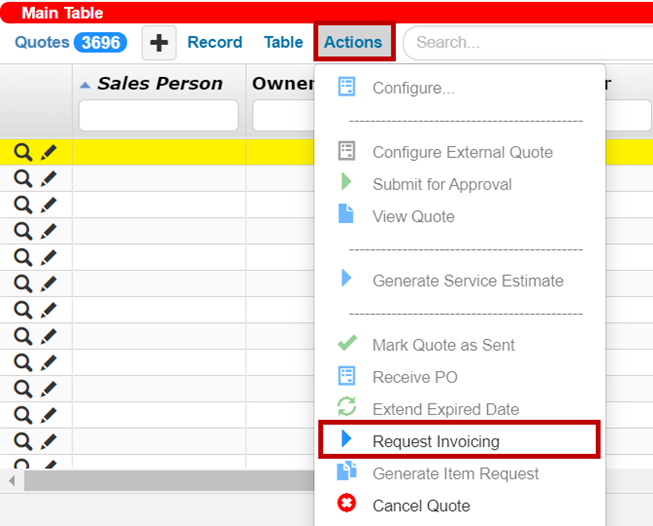Open the Record menu
Image resolution: width=653 pixels, height=526 pixels.
[x=215, y=42]
